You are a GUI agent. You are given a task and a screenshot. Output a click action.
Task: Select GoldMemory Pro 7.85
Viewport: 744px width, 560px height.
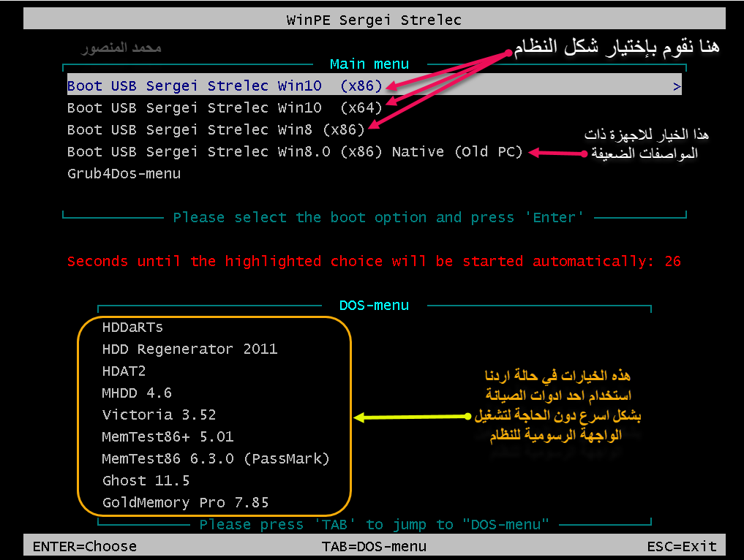pos(186,502)
